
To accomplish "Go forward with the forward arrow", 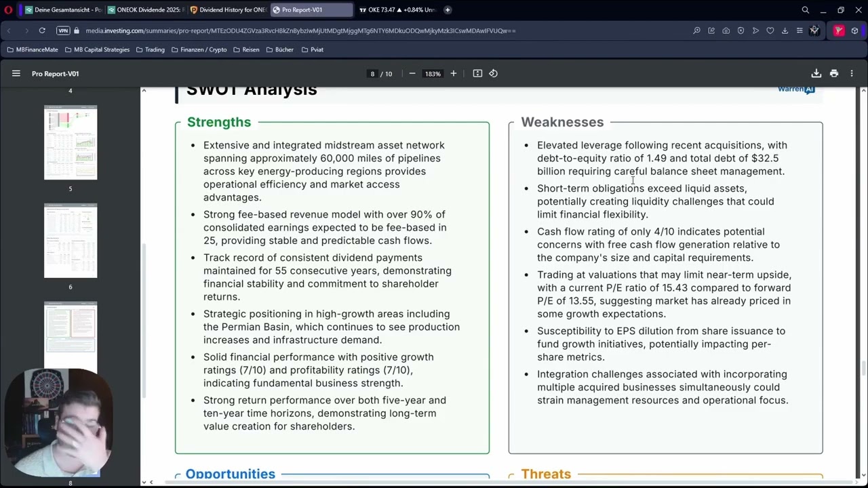I will tap(26, 30).
